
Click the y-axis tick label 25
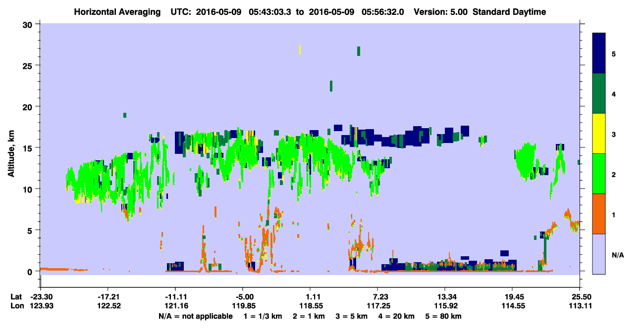coord(29,65)
